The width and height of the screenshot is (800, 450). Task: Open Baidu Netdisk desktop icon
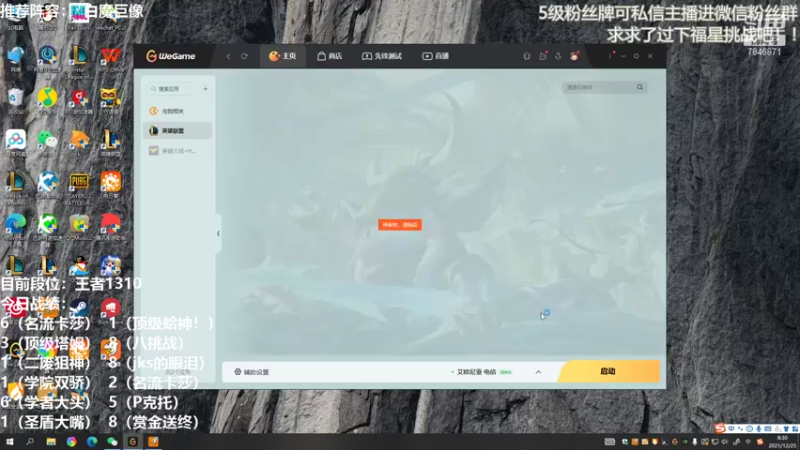point(15,143)
